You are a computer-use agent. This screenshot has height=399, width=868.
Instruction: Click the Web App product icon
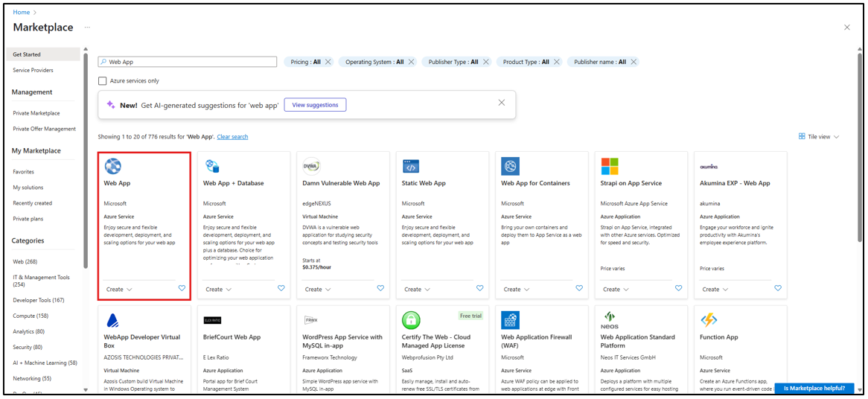113,166
